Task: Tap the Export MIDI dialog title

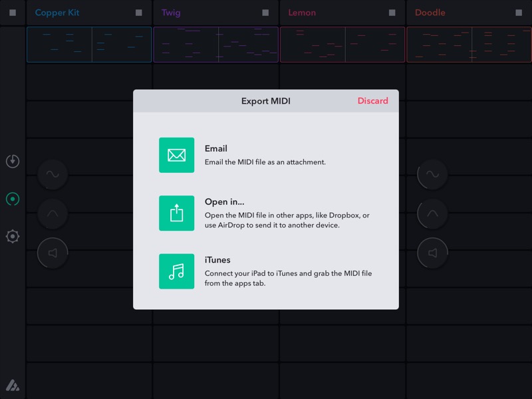Action: (x=265, y=101)
